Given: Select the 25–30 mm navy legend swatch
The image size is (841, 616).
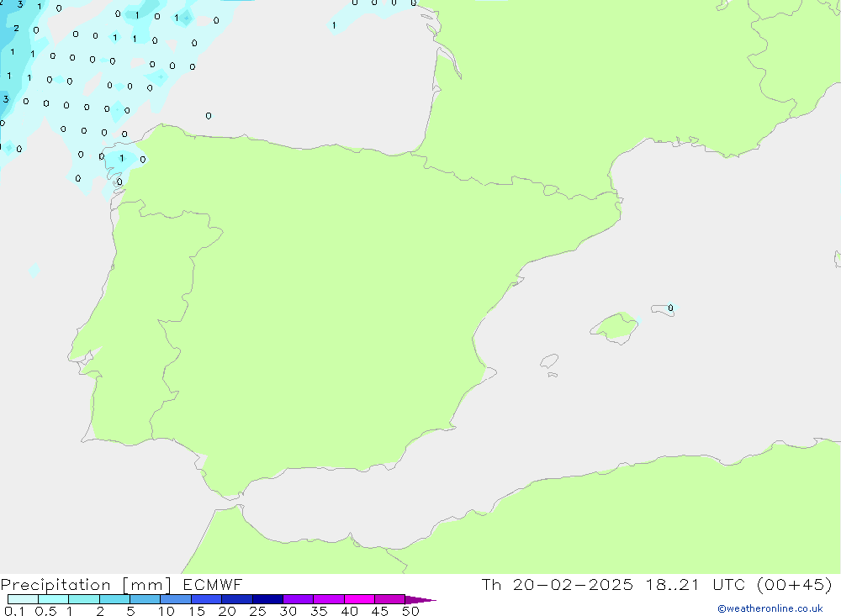Looking at the screenshot, I should pyautogui.click(x=267, y=599).
